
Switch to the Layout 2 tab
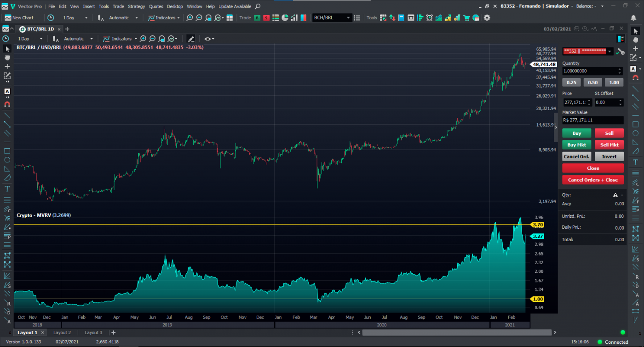tap(62, 332)
